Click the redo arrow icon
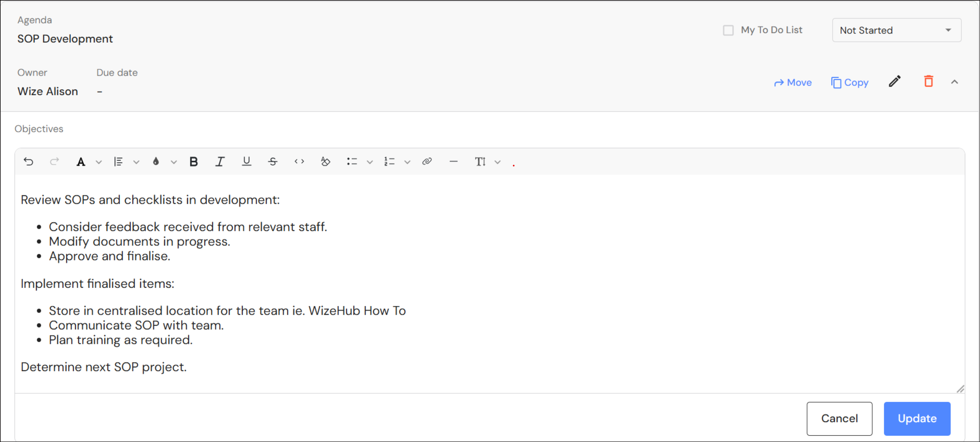 pos(54,162)
